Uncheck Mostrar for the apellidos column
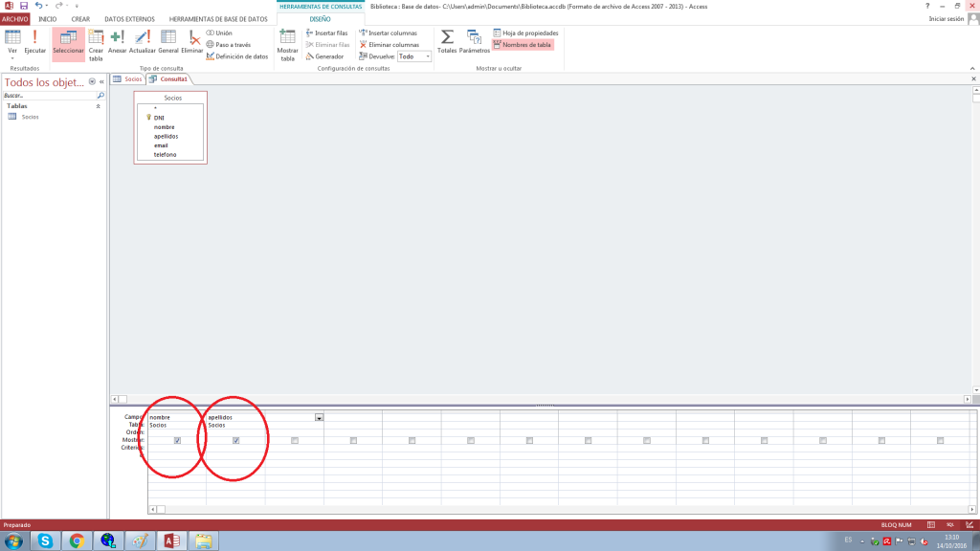 click(235, 440)
